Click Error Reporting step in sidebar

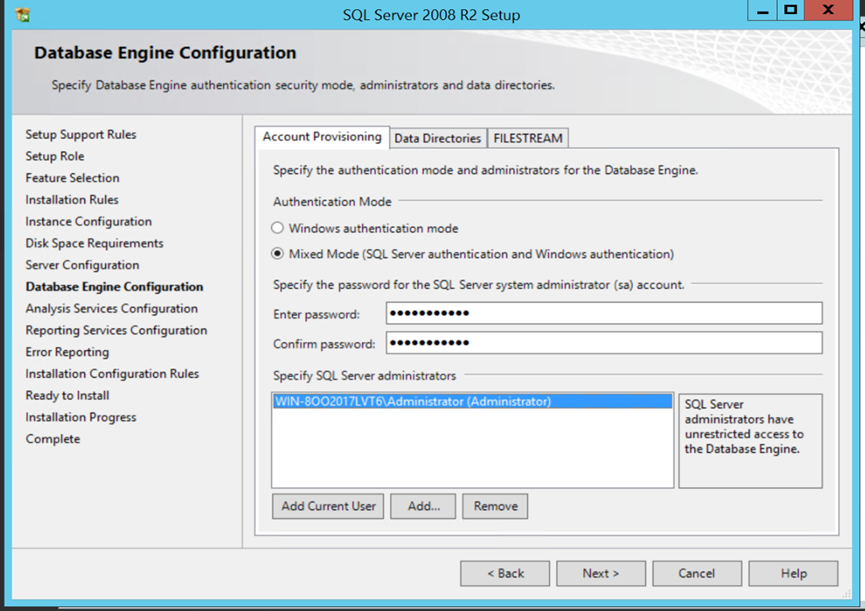tap(67, 352)
